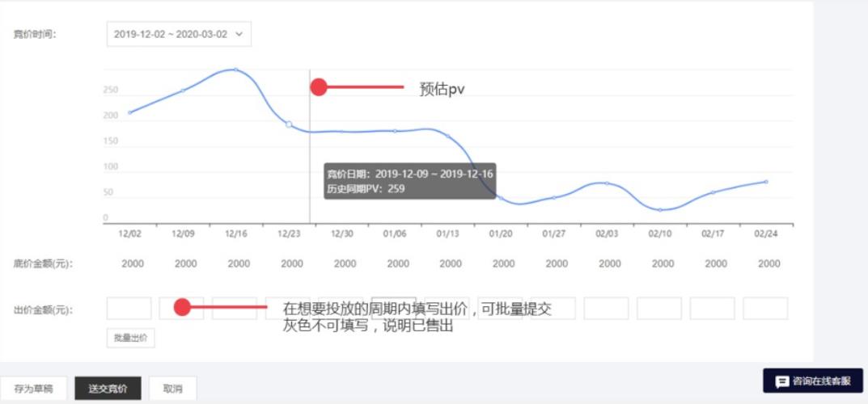Focus the bid amount field under 02/10
This screenshot has width=868, height=404.
point(659,309)
